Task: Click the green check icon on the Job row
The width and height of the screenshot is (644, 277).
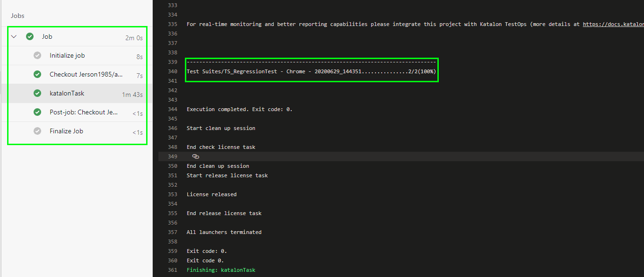Action: [29, 36]
